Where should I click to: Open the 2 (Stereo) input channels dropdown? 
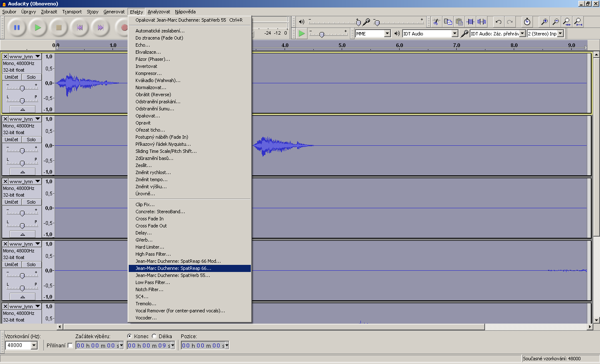tap(560, 33)
